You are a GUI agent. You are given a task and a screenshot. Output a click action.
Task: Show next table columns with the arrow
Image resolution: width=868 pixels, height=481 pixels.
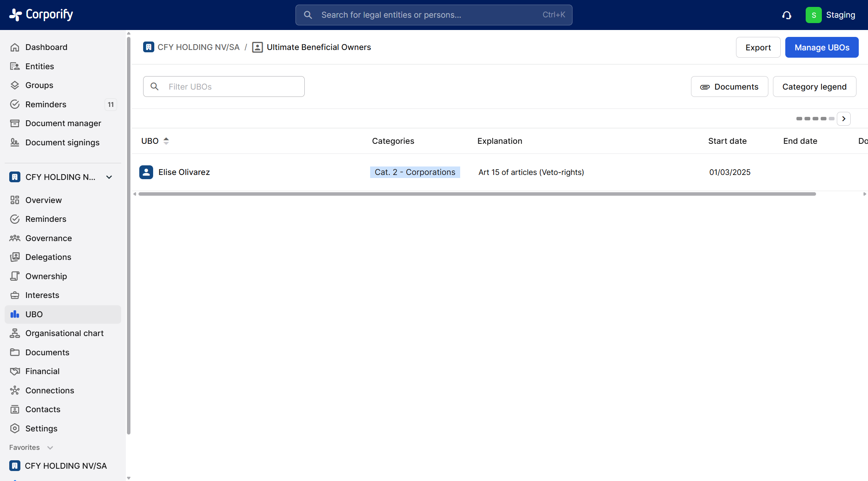click(x=843, y=119)
